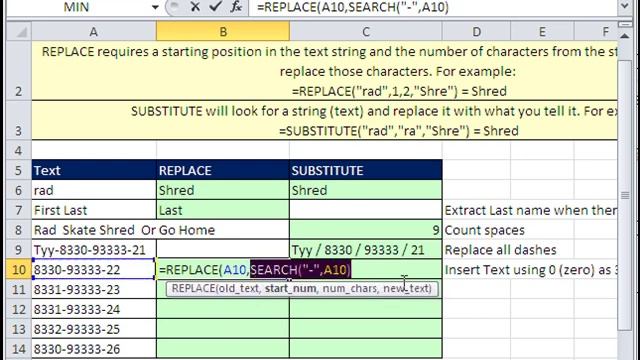Click cell A7 'First Last'

click(94, 210)
